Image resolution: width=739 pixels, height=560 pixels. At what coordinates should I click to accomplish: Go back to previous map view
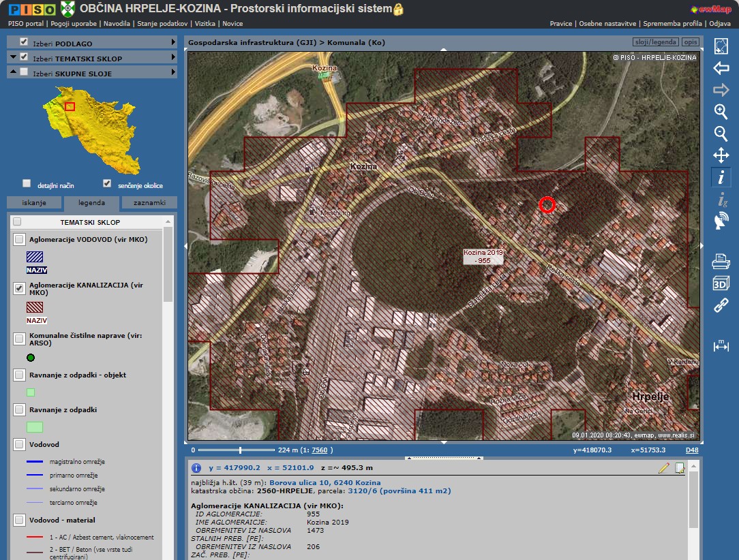coord(721,68)
